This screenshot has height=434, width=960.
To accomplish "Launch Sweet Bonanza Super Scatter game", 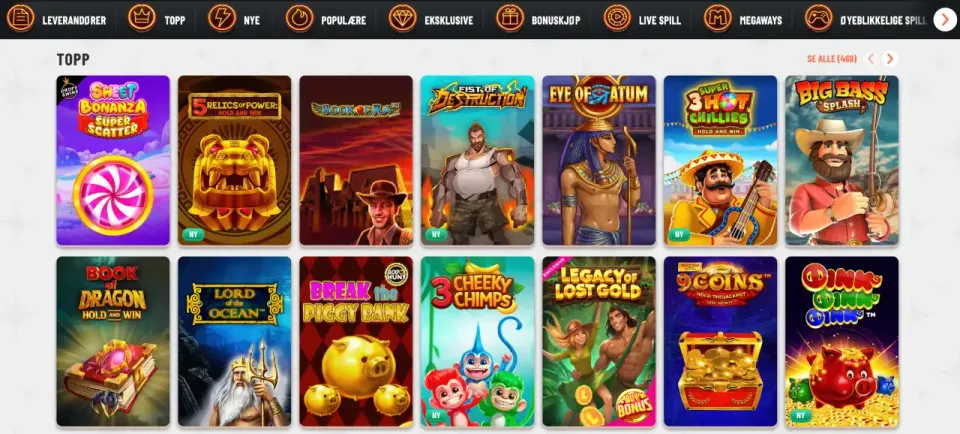I will click(x=113, y=160).
